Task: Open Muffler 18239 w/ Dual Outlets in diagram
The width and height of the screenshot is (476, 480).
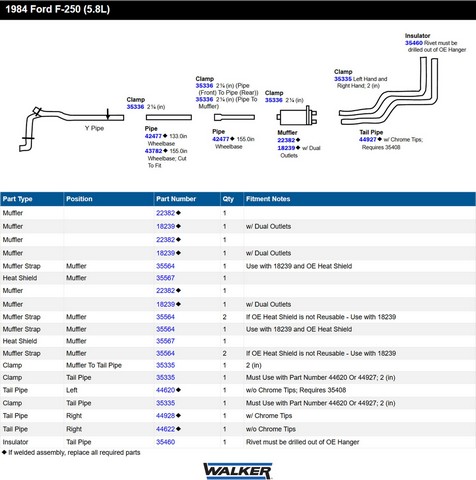Action: click(x=286, y=148)
